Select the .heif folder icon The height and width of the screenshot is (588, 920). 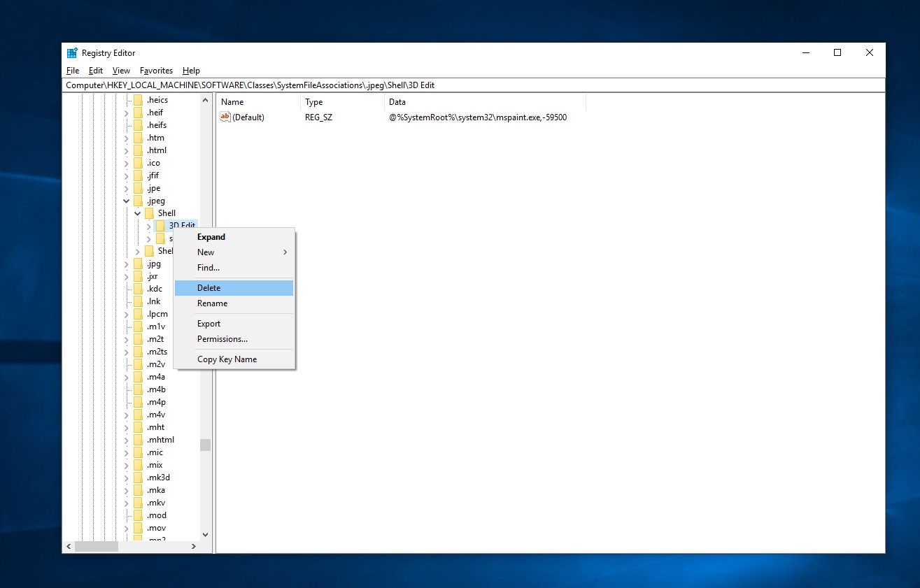click(x=138, y=113)
